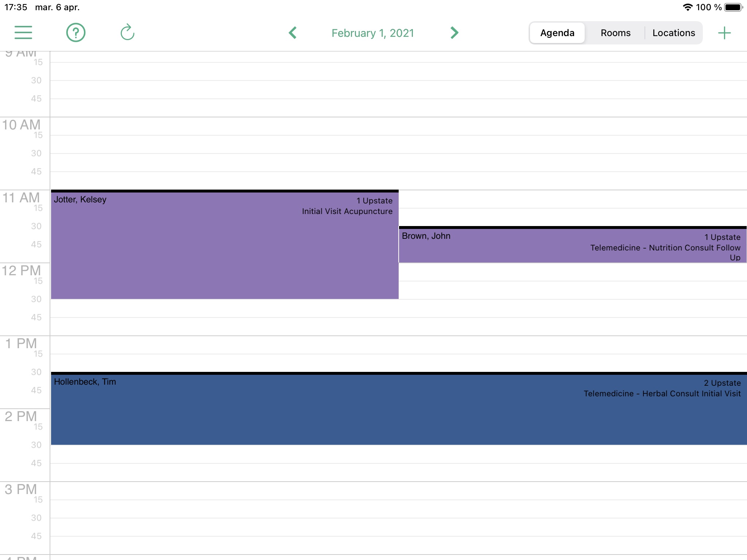Toggle Locations view display mode
The image size is (747, 560).
[672, 32]
